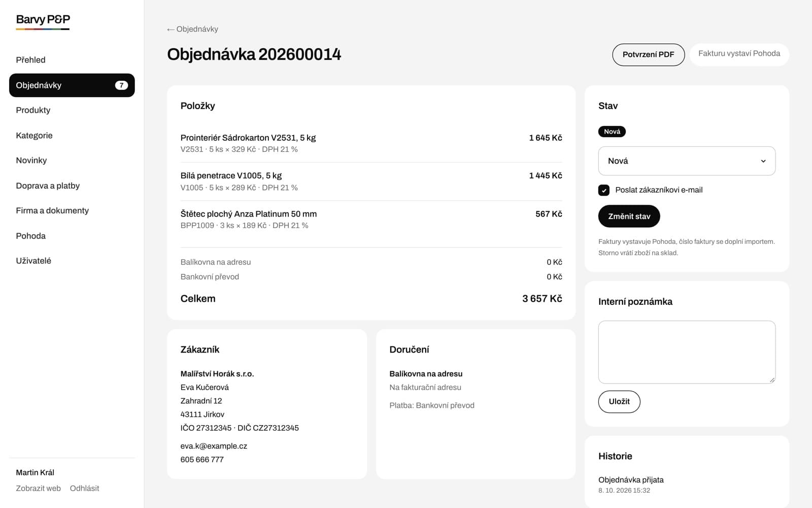Uncheck Poslat zákazníkovi e-mail checkbox
This screenshot has width=812, height=508.
(604, 190)
